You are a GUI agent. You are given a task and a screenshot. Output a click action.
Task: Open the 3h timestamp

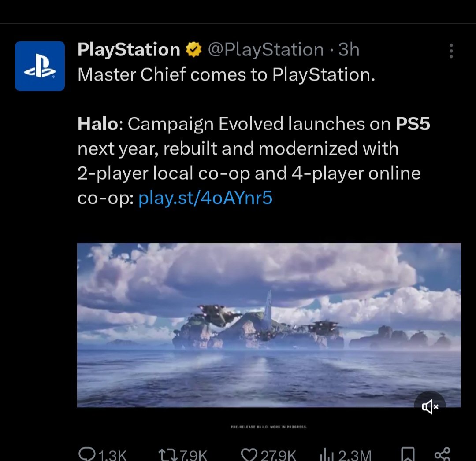(x=349, y=49)
